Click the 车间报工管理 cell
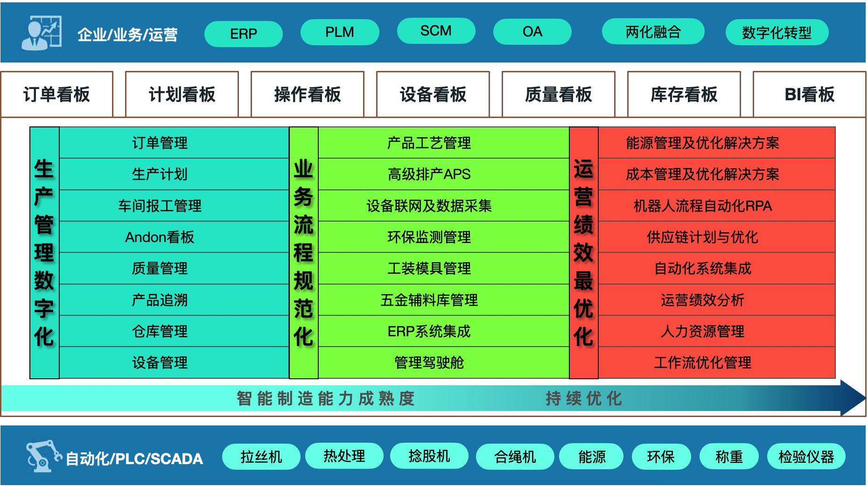 pos(174,206)
